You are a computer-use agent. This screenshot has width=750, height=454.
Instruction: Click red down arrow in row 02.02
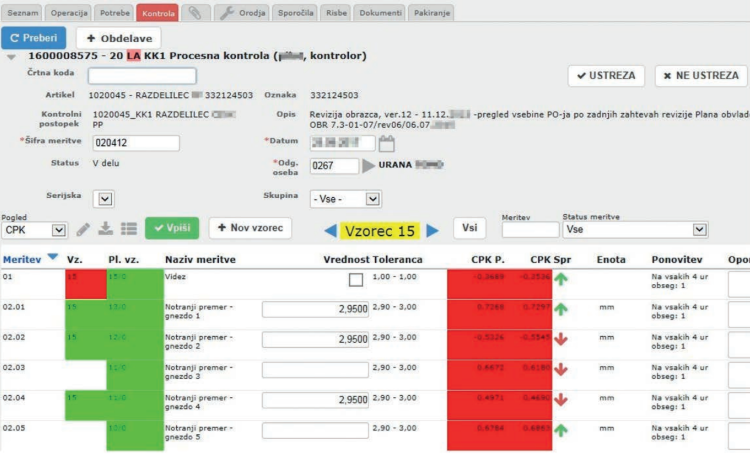(x=561, y=339)
